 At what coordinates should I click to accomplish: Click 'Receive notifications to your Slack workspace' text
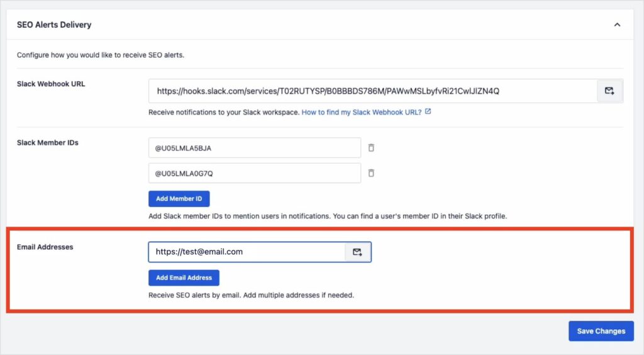[224, 112]
